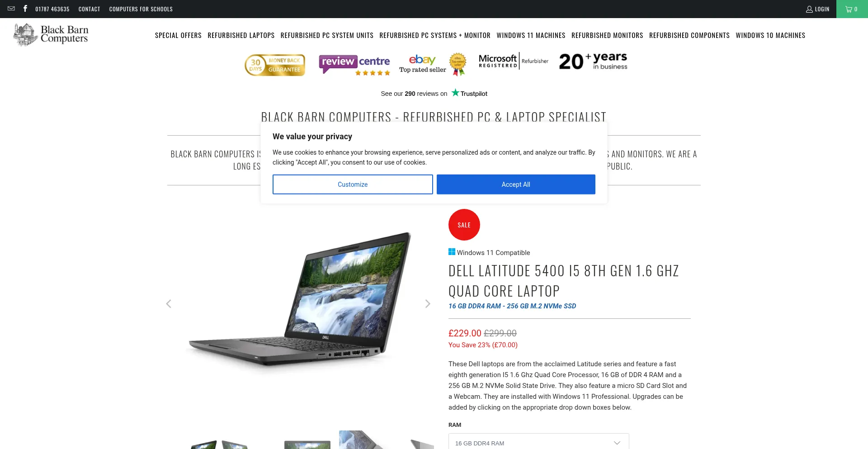The height and width of the screenshot is (449, 868).
Task: Customize cookie preferences
Action: tap(353, 184)
